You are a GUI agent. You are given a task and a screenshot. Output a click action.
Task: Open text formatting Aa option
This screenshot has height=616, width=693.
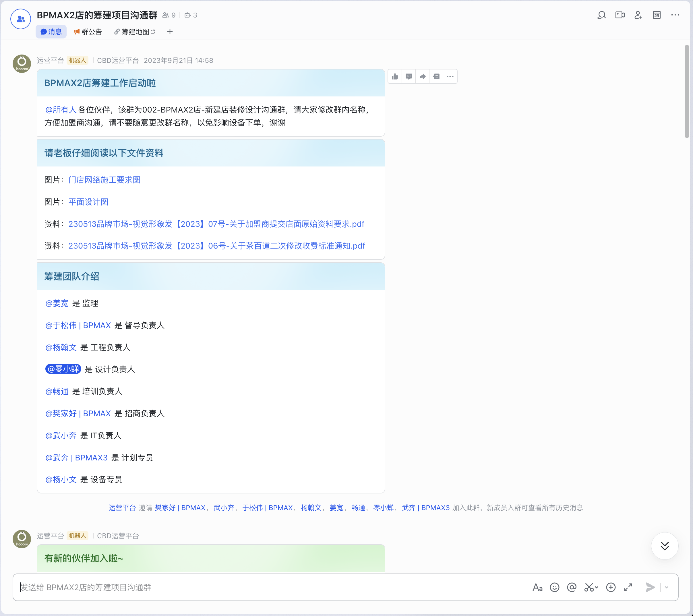(x=537, y=587)
